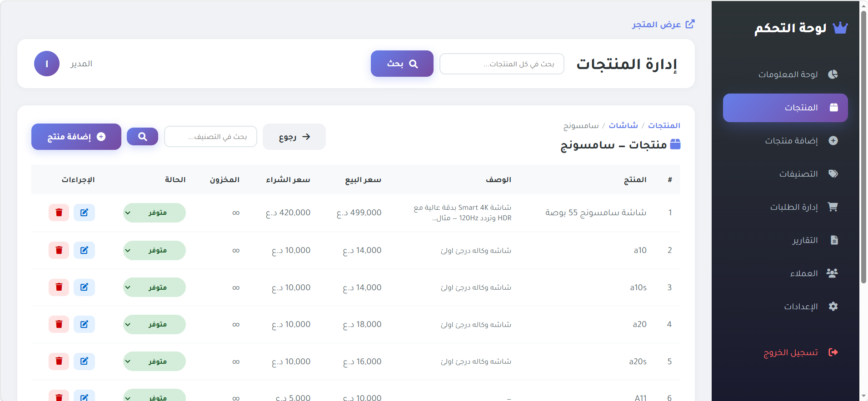The height and width of the screenshot is (401, 868).
Task: Click the الإعدادات gear icon
Action: pyautogui.click(x=833, y=307)
